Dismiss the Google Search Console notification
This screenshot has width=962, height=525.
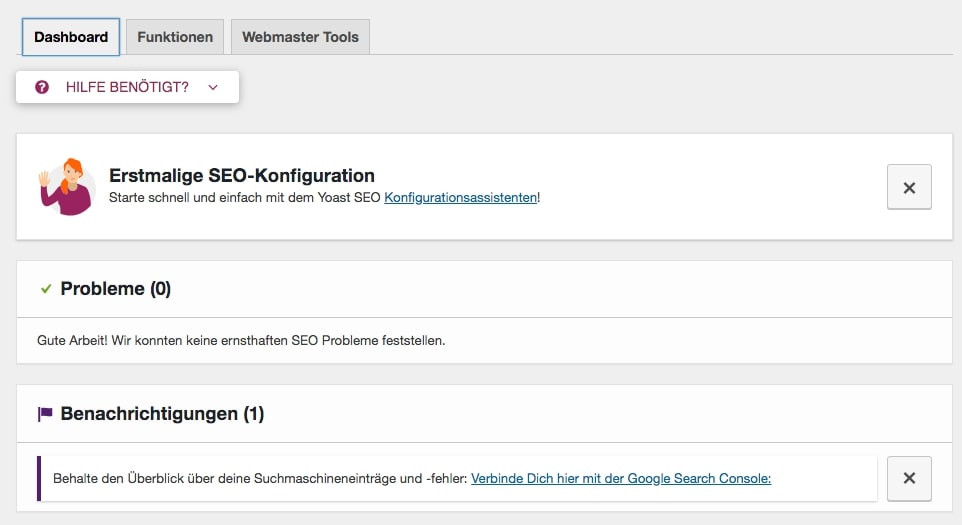pos(909,478)
